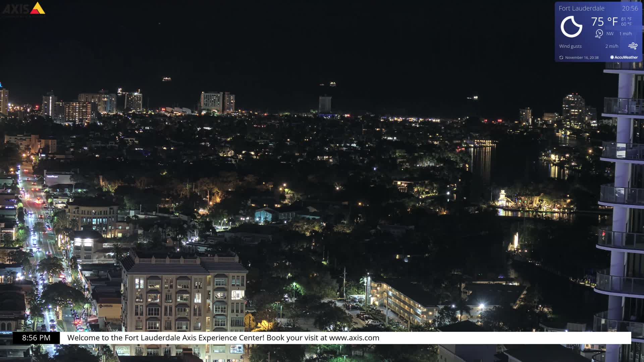The height and width of the screenshot is (362, 644).
Task: Click the AccuWeather sun logo
Action: pos(612,57)
